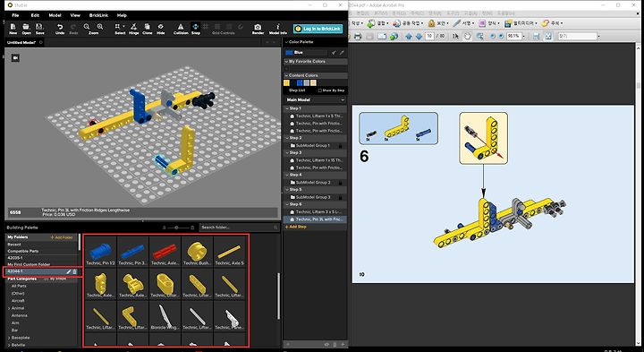Click the Clone tool icon
Screen dimensions: 644x352
coord(147,27)
